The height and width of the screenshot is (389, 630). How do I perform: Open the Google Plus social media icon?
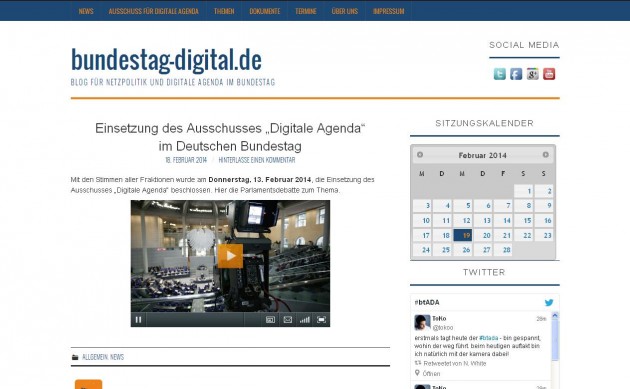pos(532,74)
